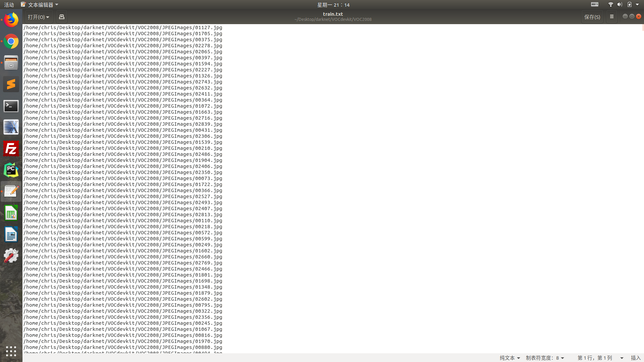Open the 文本编辑器 application menu
644x362 pixels.
pyautogui.click(x=40, y=5)
